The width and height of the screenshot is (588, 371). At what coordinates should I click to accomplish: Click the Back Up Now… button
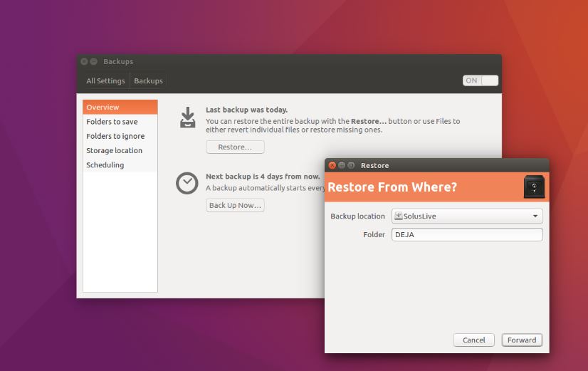pos(235,205)
